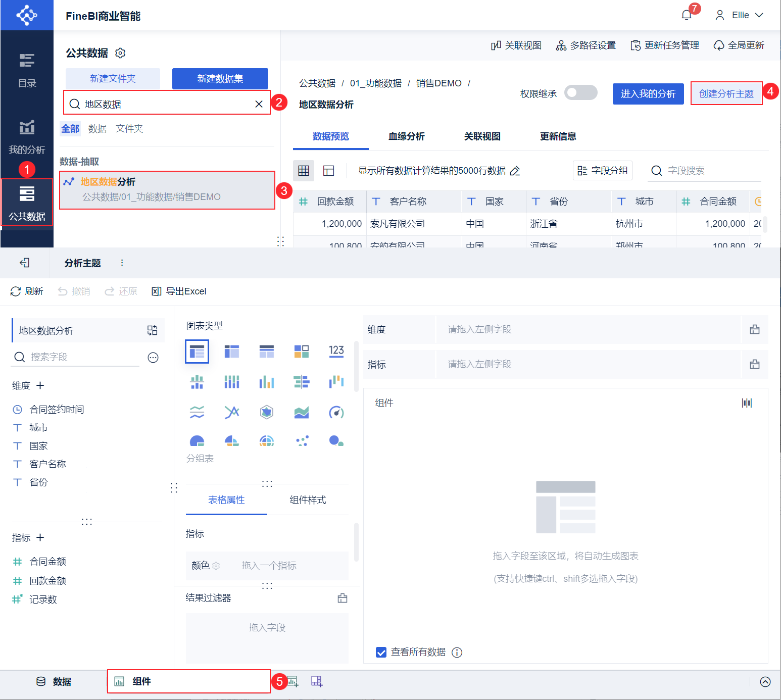Viewport: 781px width, 700px height.
Task: Toggle 查看所有数据 checkbox
Action: tap(381, 653)
